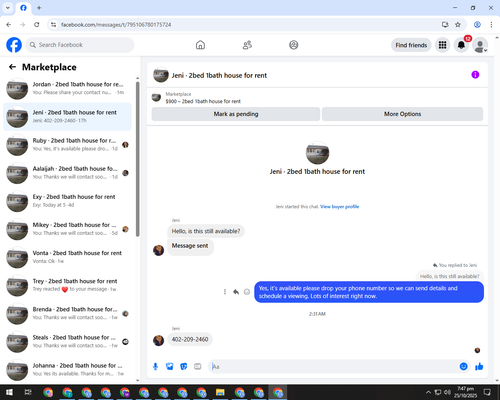Viewport: 500px width, 400px height.
Task: Open the Friends icon in top navigation
Action: (x=247, y=45)
